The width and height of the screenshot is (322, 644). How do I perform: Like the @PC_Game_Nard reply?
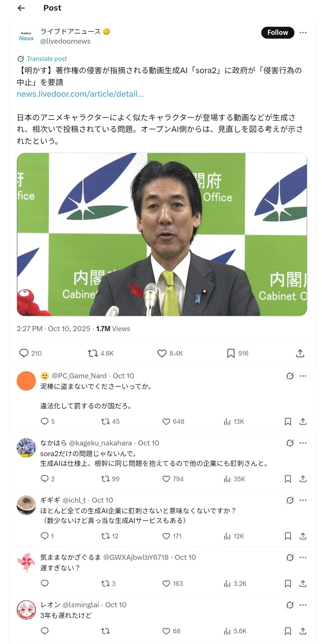tap(173, 421)
